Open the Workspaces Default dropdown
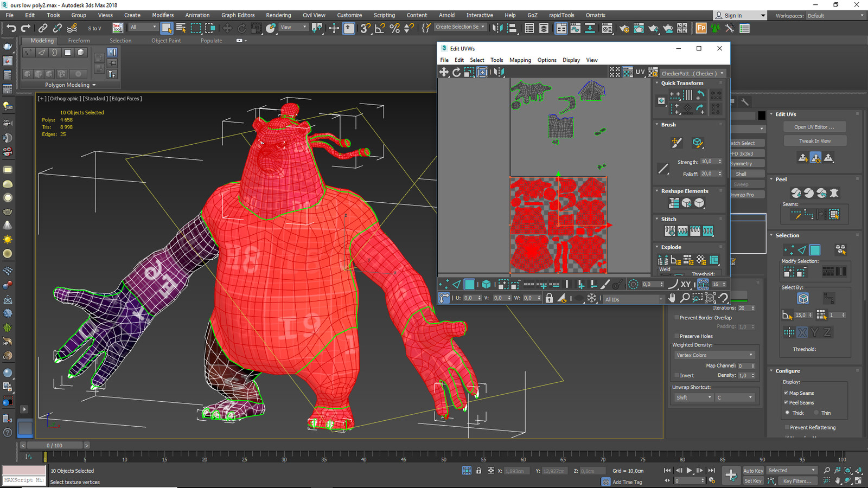This screenshot has height=488, width=868. pyautogui.click(x=835, y=16)
